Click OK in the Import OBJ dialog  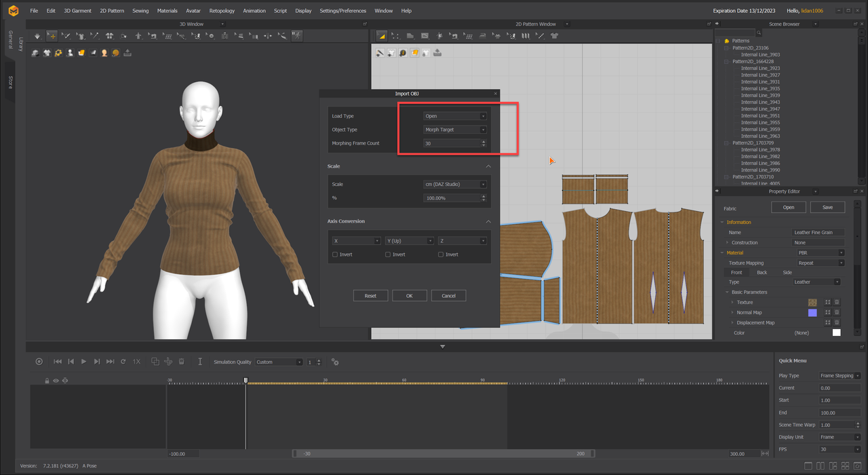click(409, 296)
